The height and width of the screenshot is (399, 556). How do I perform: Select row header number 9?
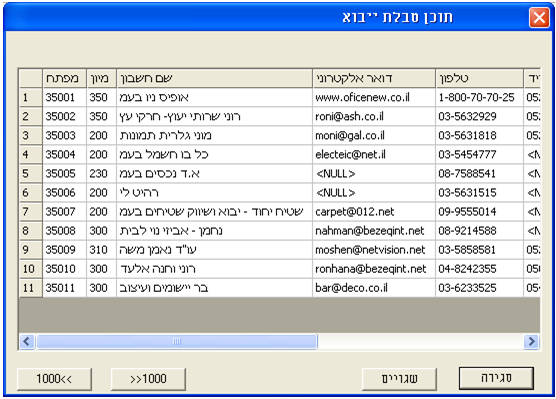coord(31,250)
